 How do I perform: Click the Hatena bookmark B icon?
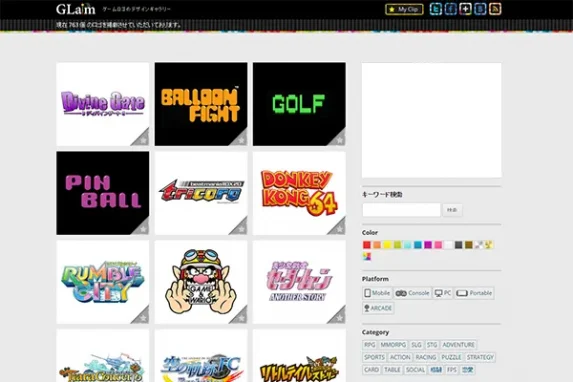click(480, 9)
